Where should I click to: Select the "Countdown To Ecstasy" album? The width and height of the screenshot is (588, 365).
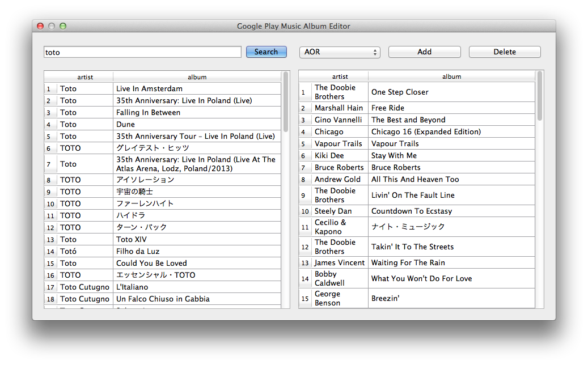tap(451, 211)
